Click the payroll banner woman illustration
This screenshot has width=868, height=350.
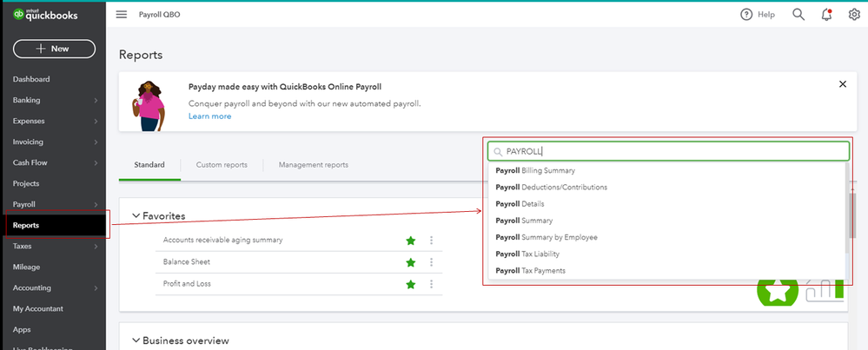tap(149, 106)
